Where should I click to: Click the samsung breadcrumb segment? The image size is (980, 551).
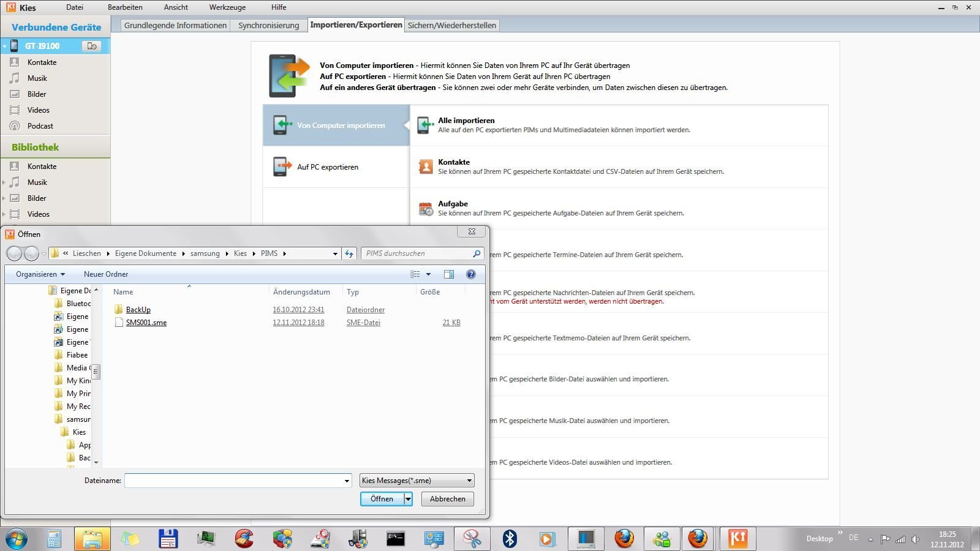coord(205,253)
